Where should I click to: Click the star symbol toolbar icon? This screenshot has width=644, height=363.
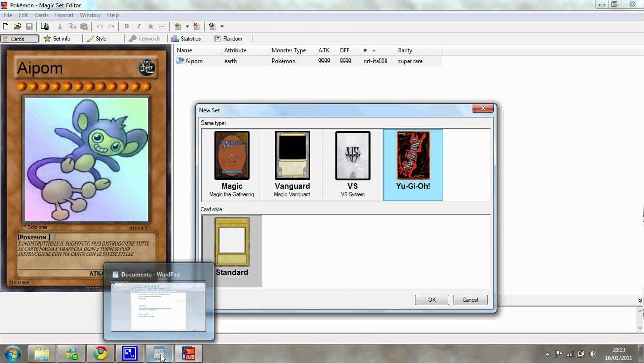pos(150,26)
